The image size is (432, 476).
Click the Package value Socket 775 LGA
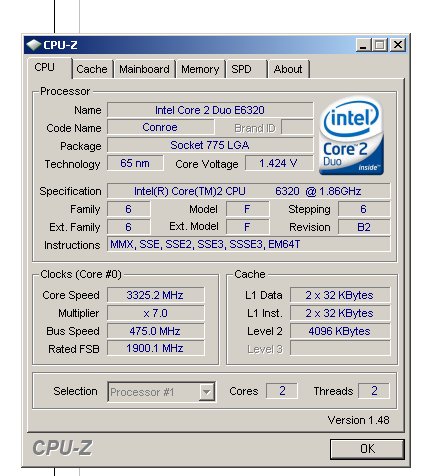pos(210,145)
